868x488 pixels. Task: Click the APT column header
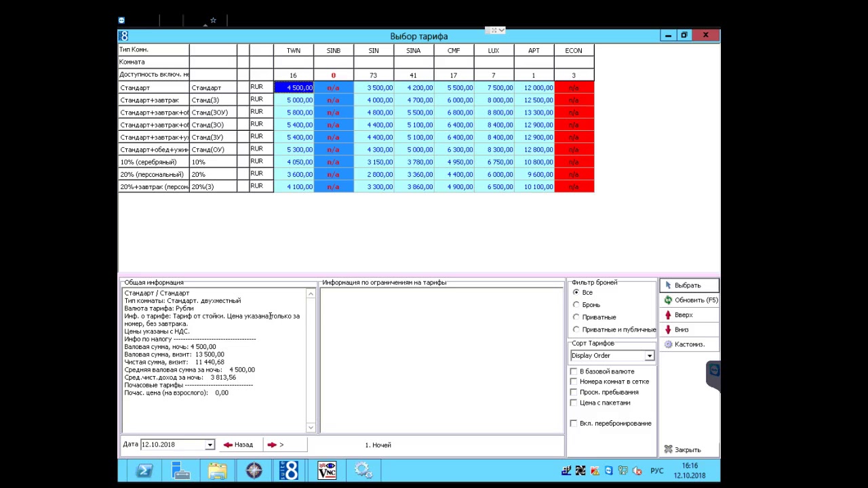pos(533,50)
